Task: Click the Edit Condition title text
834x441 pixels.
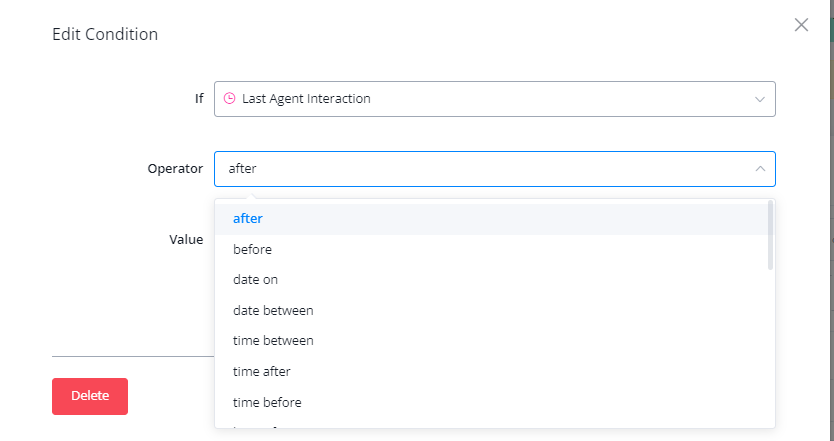Action: pyautogui.click(x=105, y=34)
